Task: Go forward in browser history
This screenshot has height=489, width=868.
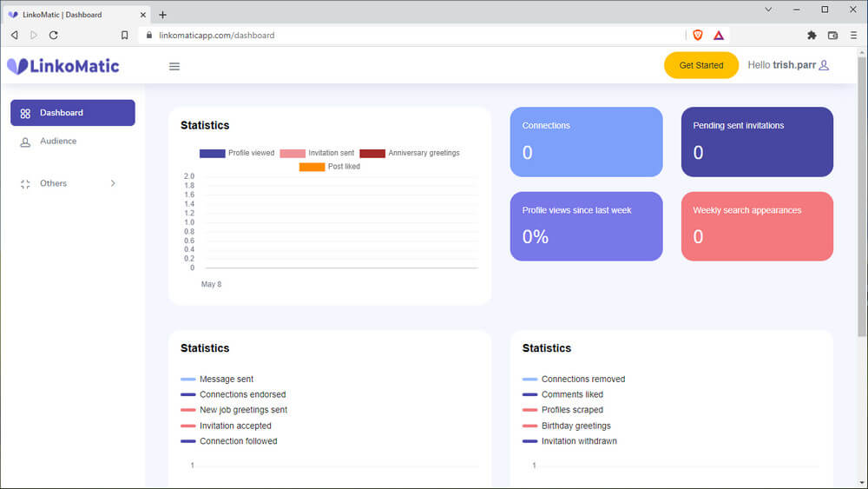Action: click(x=34, y=36)
